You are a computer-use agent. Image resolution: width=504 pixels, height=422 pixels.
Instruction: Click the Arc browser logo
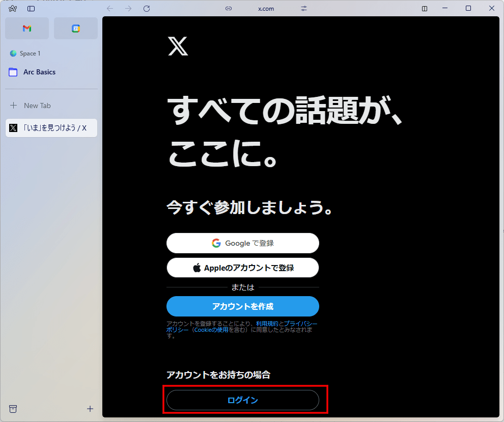coord(12,8)
